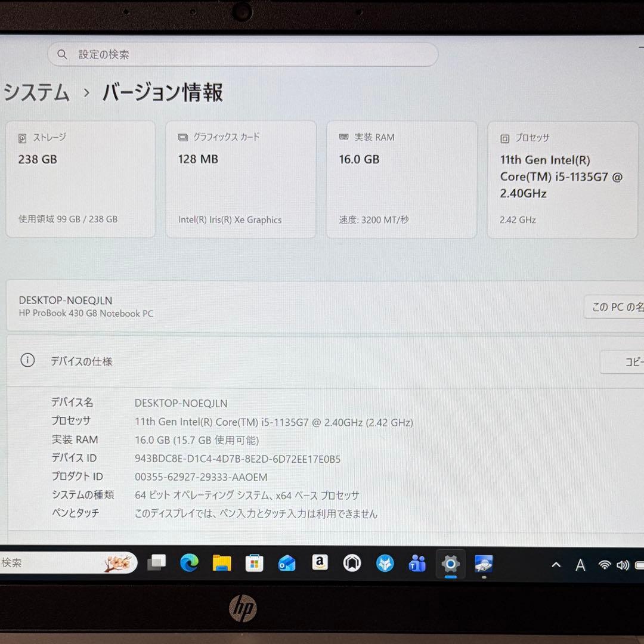Open the round white house-shaped taskbar icon

pos(352,563)
